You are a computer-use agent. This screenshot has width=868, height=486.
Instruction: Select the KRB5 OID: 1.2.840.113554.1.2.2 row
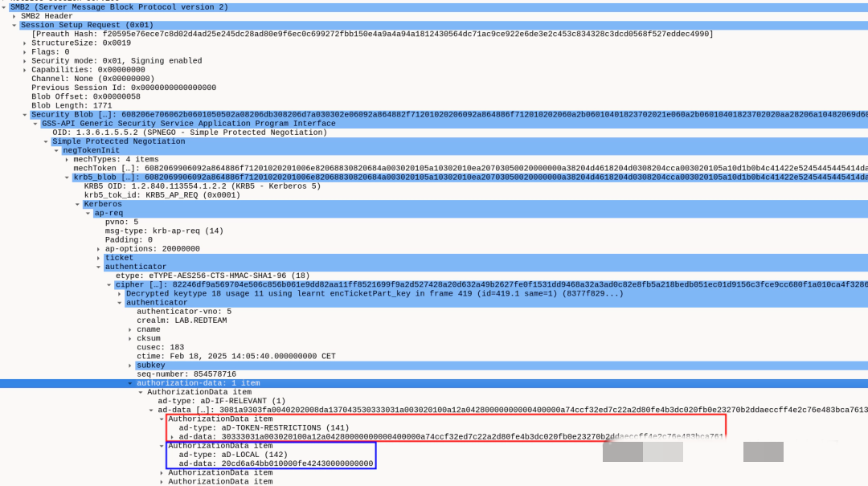point(203,186)
